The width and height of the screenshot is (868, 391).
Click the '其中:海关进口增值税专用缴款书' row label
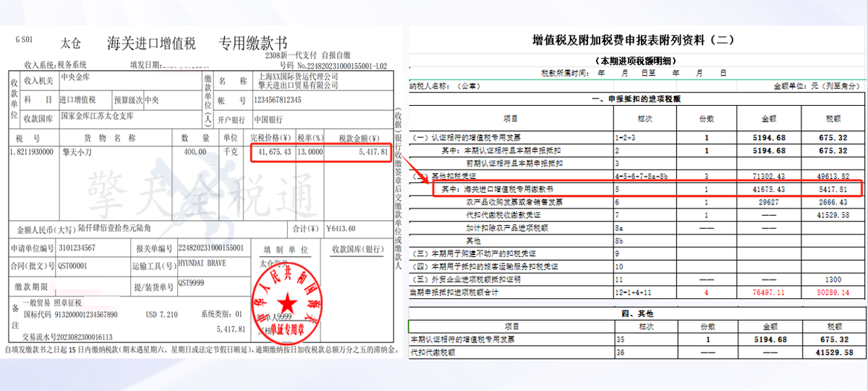(499, 189)
